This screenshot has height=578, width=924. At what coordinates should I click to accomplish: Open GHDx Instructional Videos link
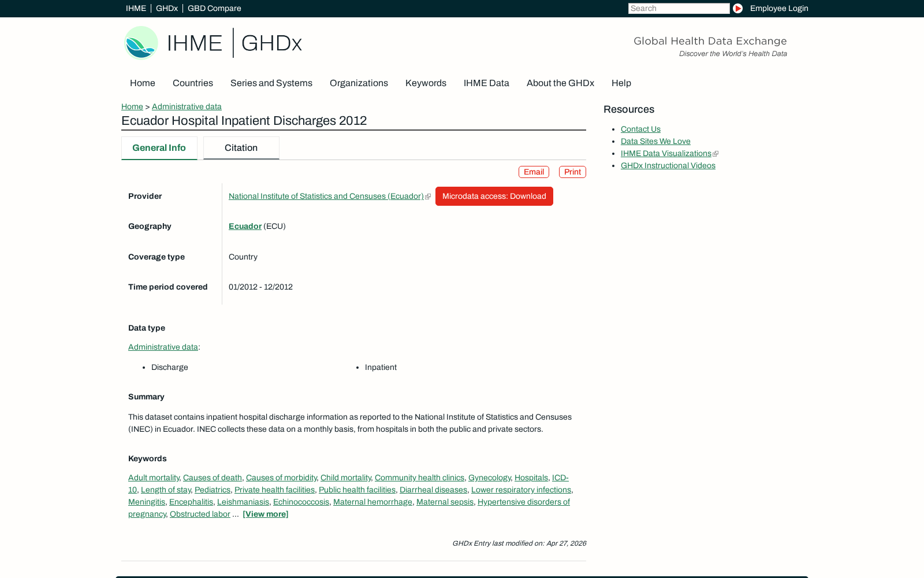[668, 166]
